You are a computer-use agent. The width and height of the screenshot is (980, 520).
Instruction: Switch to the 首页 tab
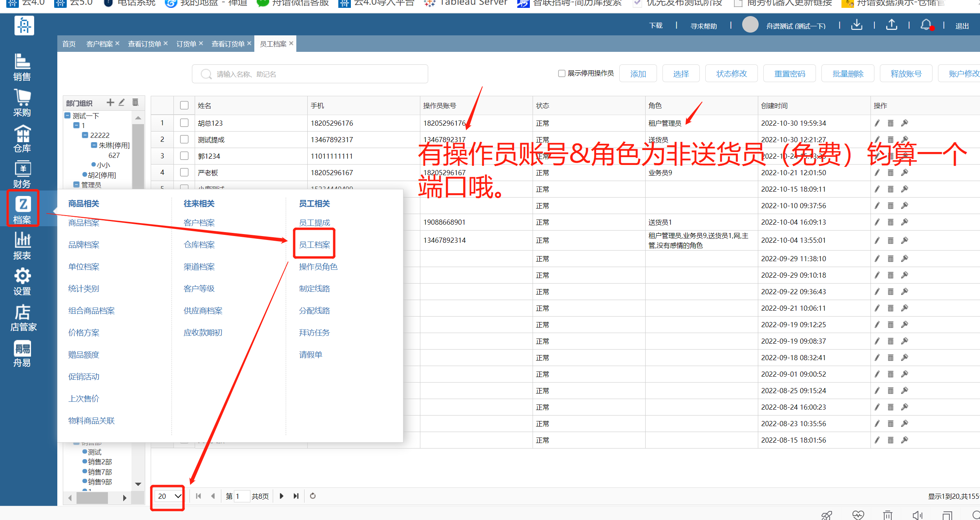(69, 44)
